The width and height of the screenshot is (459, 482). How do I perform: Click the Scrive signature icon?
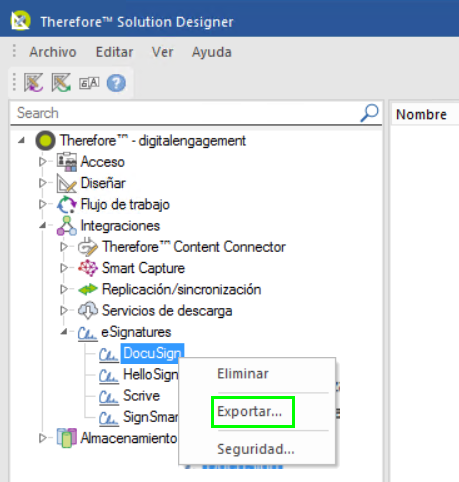click(109, 397)
